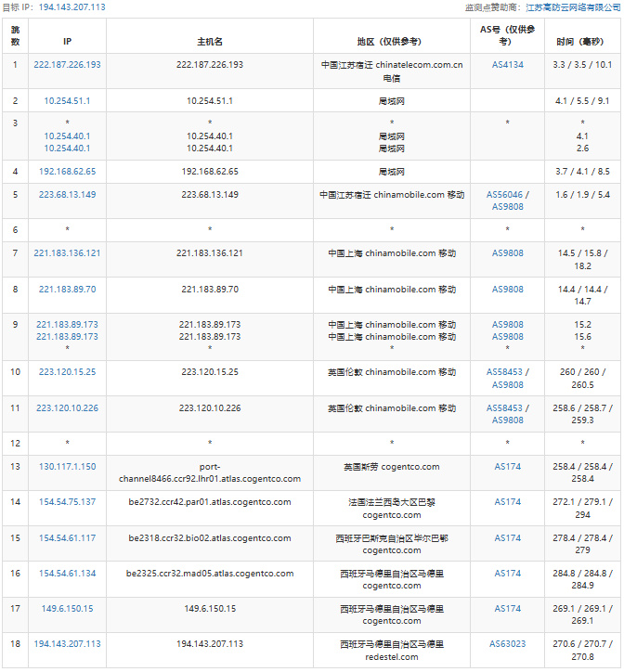Open the AS56046 link in hop 5
624x672 pixels.
point(505,195)
